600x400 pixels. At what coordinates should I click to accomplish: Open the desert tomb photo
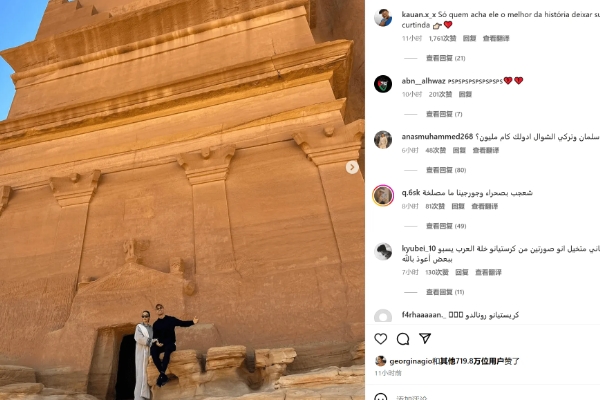182,200
